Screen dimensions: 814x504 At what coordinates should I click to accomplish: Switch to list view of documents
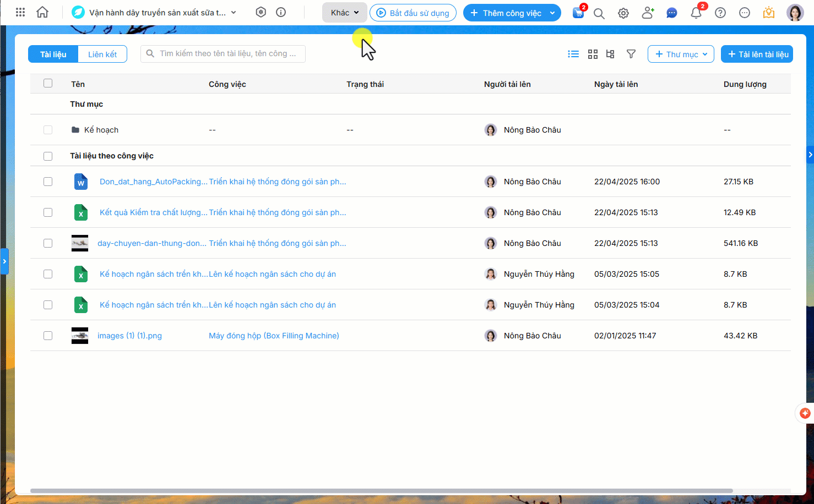click(573, 54)
